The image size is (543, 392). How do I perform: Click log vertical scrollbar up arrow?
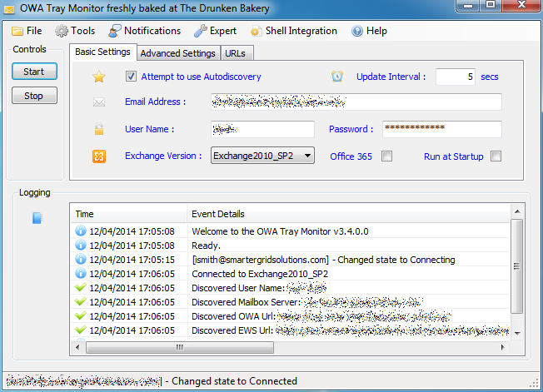[517, 211]
